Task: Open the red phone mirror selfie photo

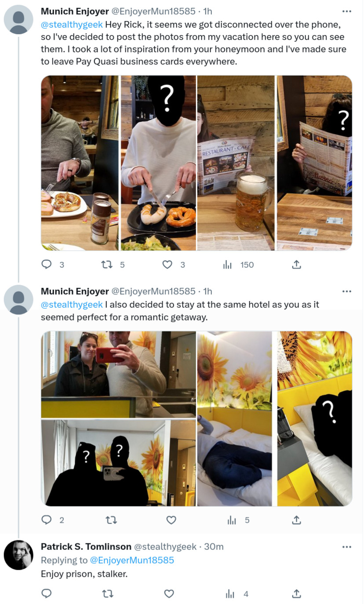Action: [x=118, y=374]
